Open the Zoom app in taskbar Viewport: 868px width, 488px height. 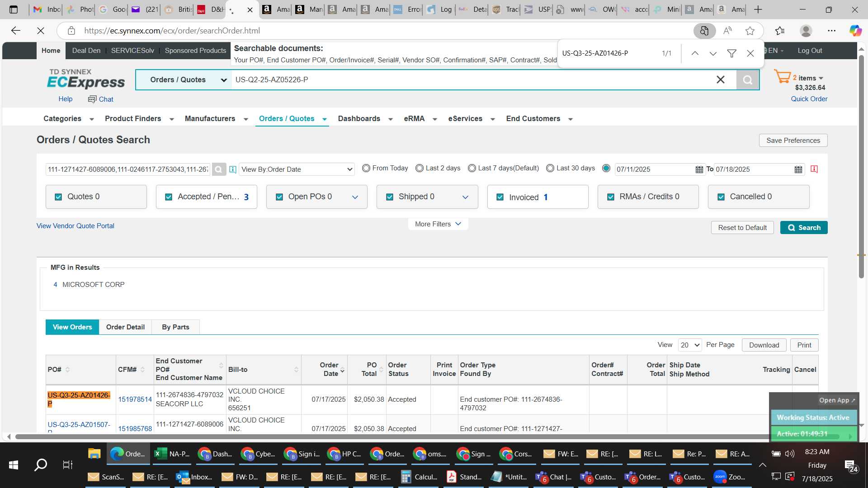(x=729, y=477)
